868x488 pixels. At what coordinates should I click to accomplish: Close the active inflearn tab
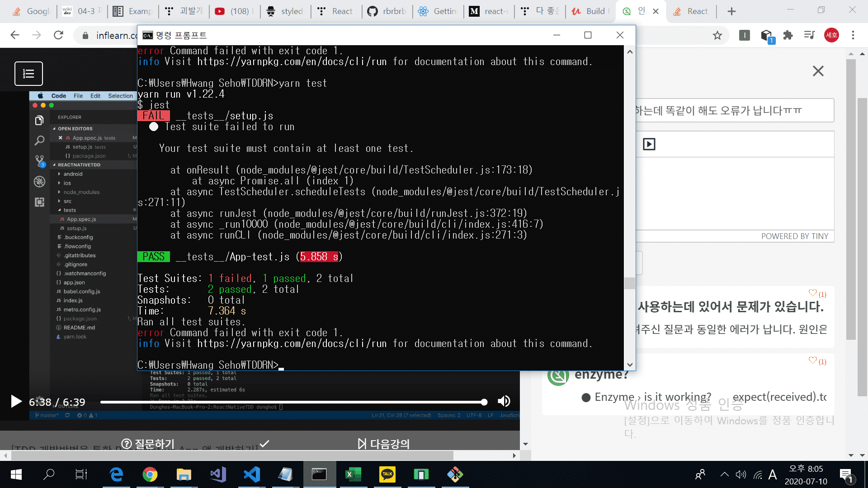(656, 12)
